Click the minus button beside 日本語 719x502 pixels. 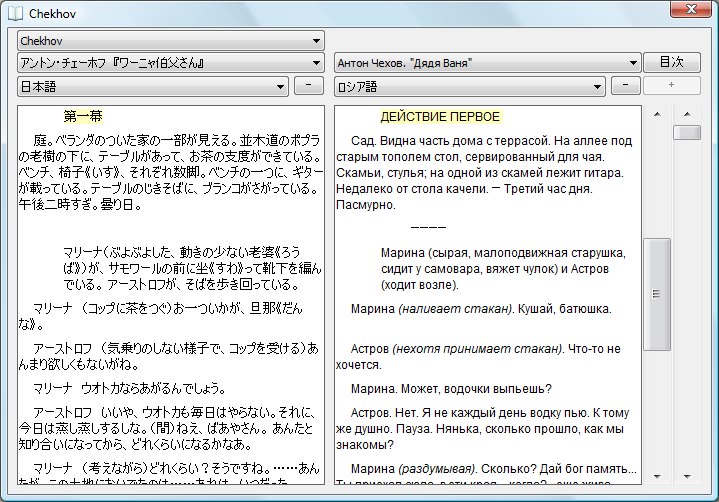coord(309,86)
